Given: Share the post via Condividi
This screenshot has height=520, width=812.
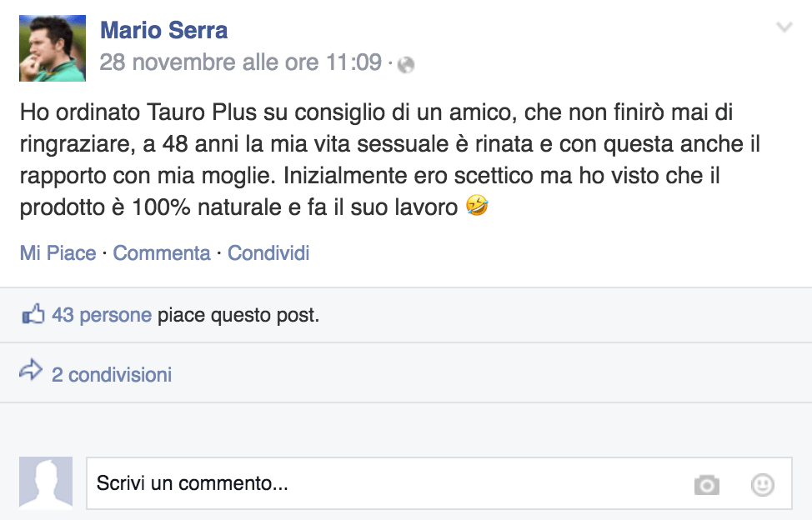Looking at the screenshot, I should point(268,252).
